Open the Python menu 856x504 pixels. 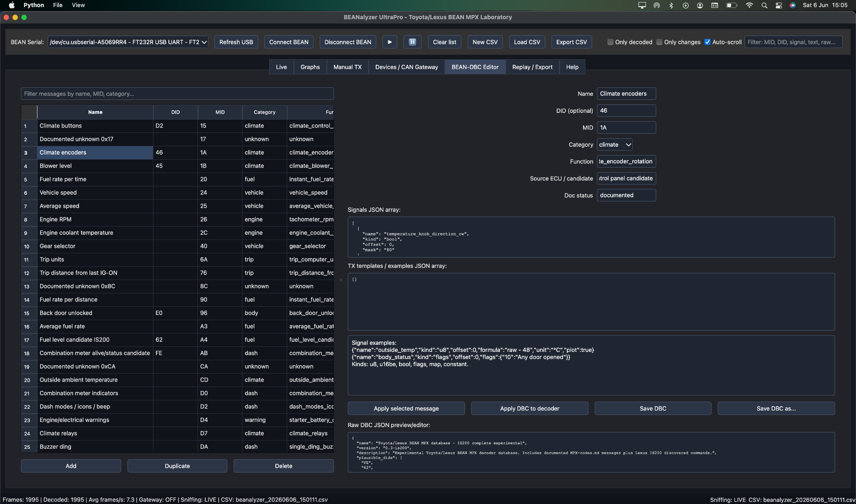click(34, 5)
